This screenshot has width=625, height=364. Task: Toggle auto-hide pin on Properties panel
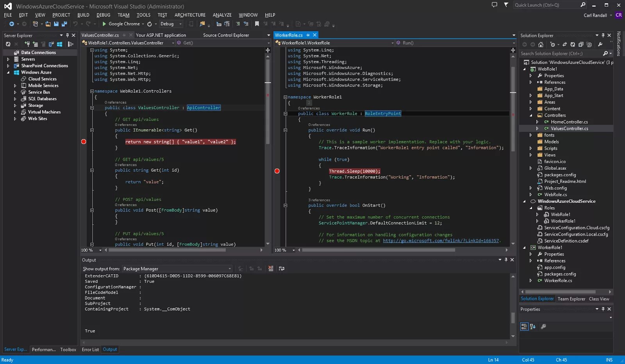click(603, 309)
